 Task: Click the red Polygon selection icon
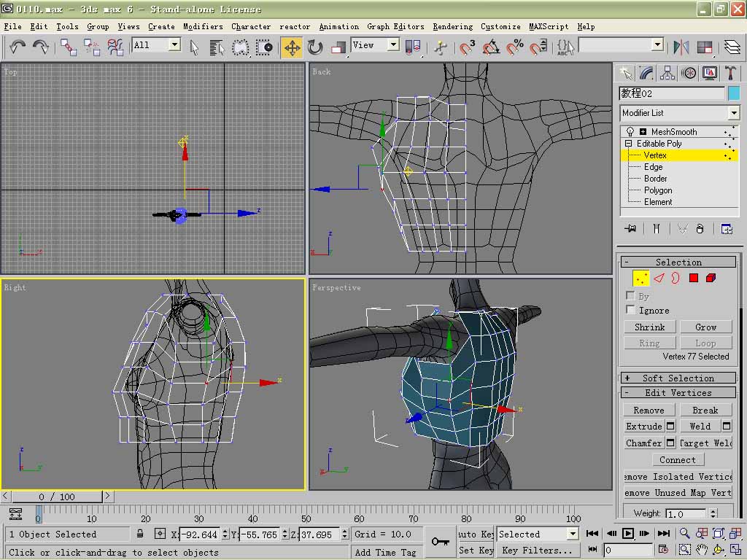[x=694, y=278]
